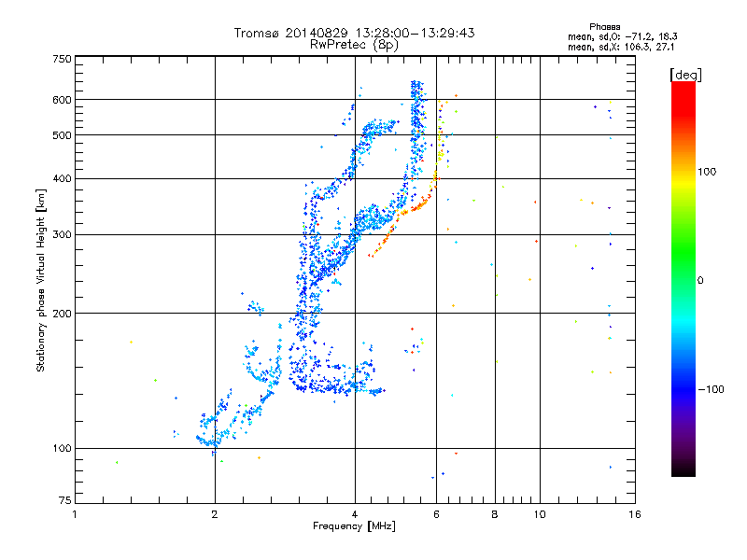The height and width of the screenshot is (560, 747).
Task: Select the "mean, sd,O: -71.2, 18.3" line
Action: click(x=622, y=37)
